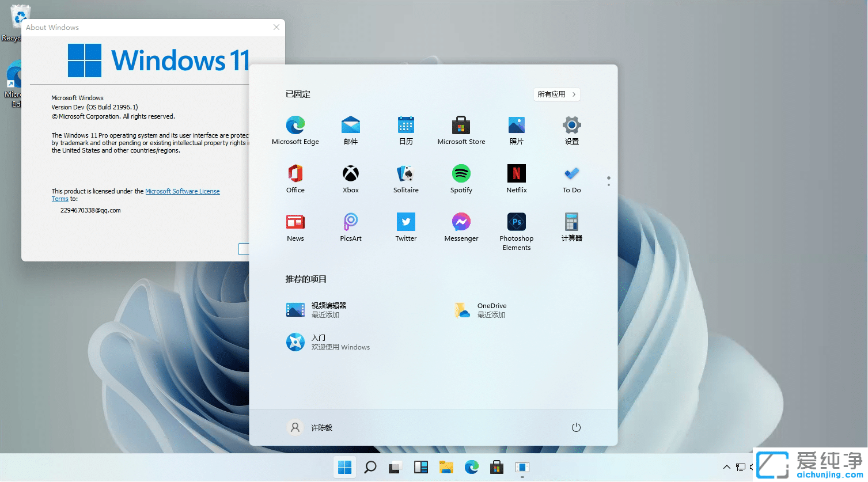The width and height of the screenshot is (868, 482).
Task: Open 所有应用 to view all apps
Action: tap(556, 94)
